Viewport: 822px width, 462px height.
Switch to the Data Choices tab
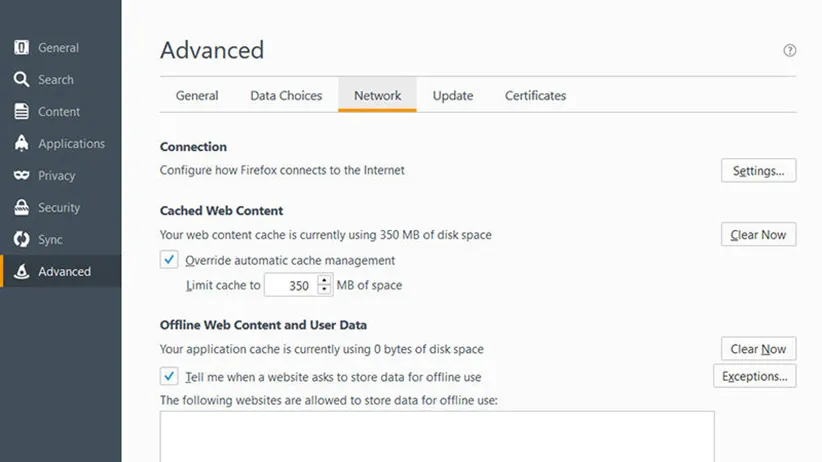286,96
